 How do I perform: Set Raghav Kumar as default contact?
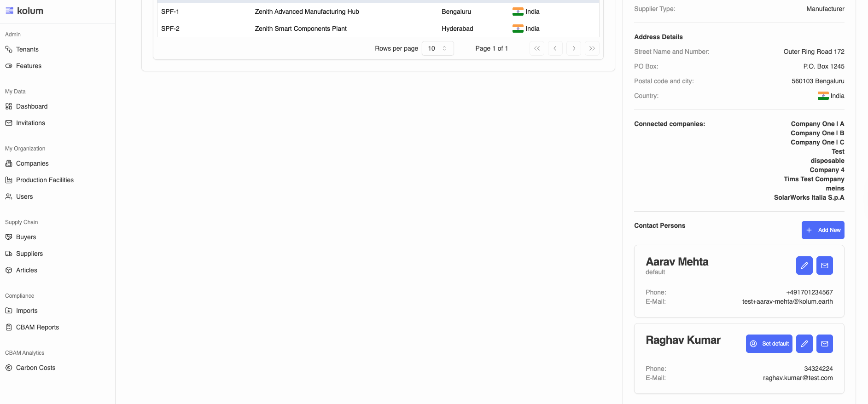(x=769, y=344)
